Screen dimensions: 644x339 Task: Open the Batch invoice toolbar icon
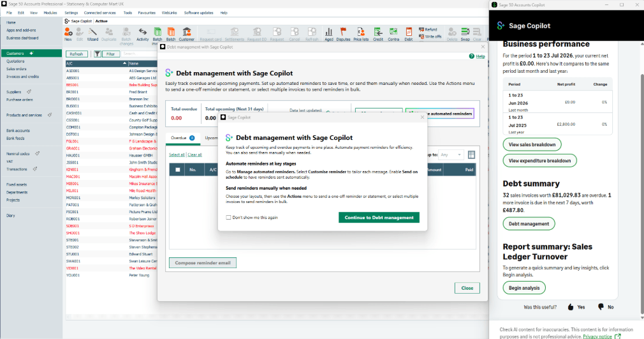[157, 34]
